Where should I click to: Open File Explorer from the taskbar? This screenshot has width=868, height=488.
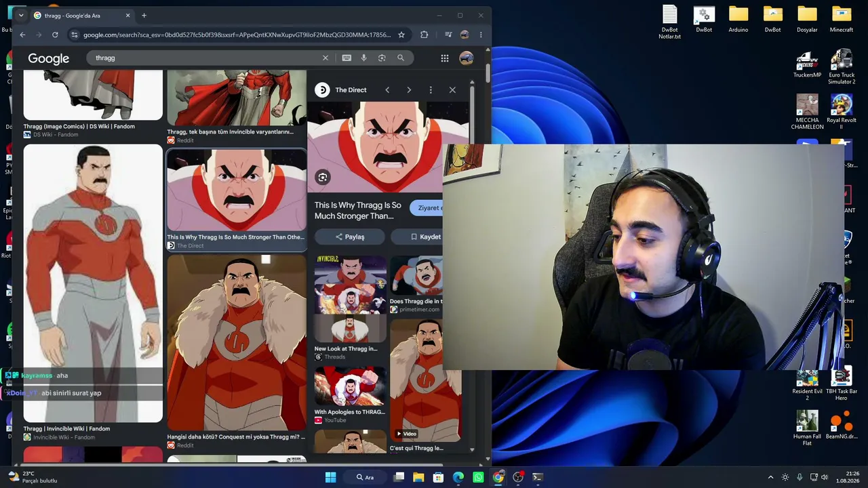(418, 477)
